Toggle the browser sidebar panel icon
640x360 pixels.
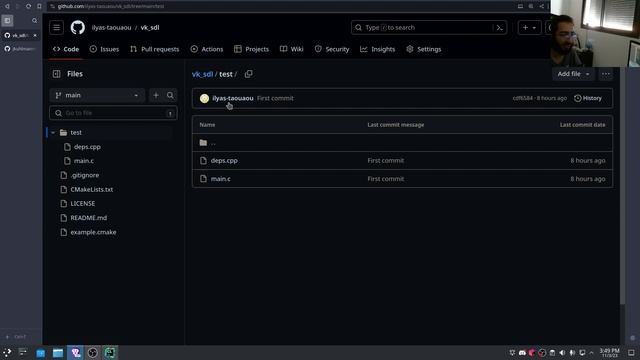coord(7,20)
